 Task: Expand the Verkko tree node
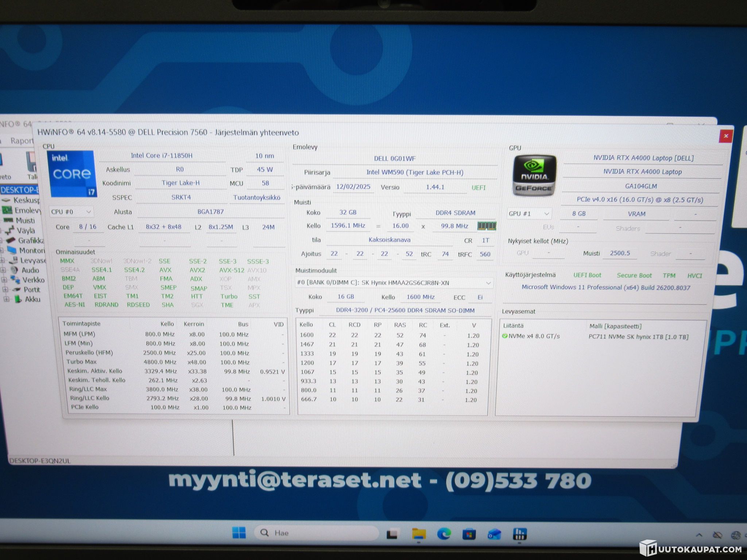click(x=4, y=280)
